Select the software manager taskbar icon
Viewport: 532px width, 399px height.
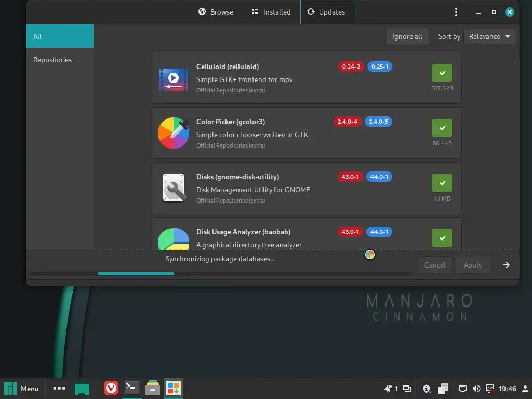click(x=174, y=388)
